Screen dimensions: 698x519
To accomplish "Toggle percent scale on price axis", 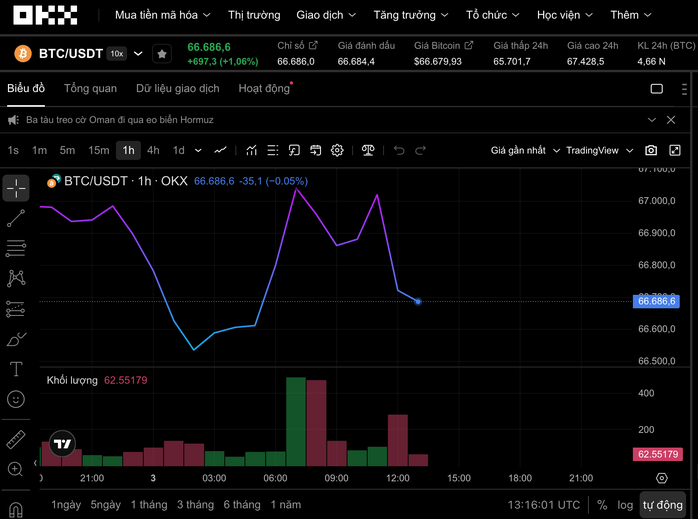I will pos(602,505).
